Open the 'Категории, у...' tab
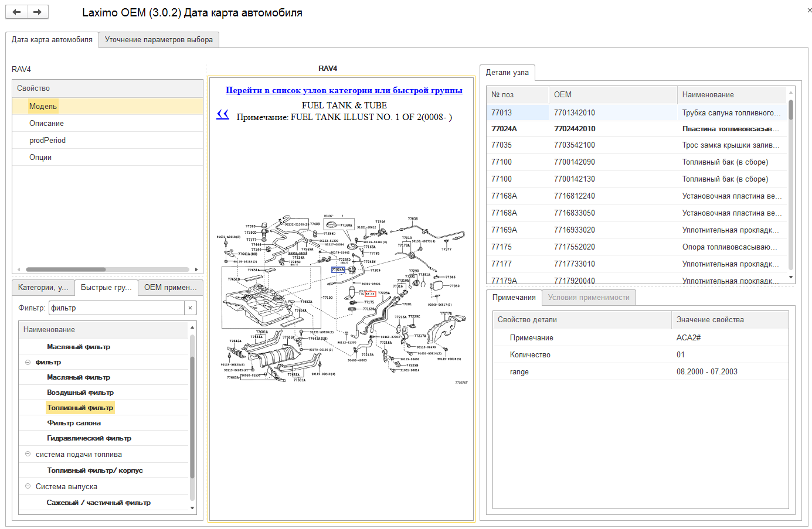812x529 pixels. (x=43, y=288)
